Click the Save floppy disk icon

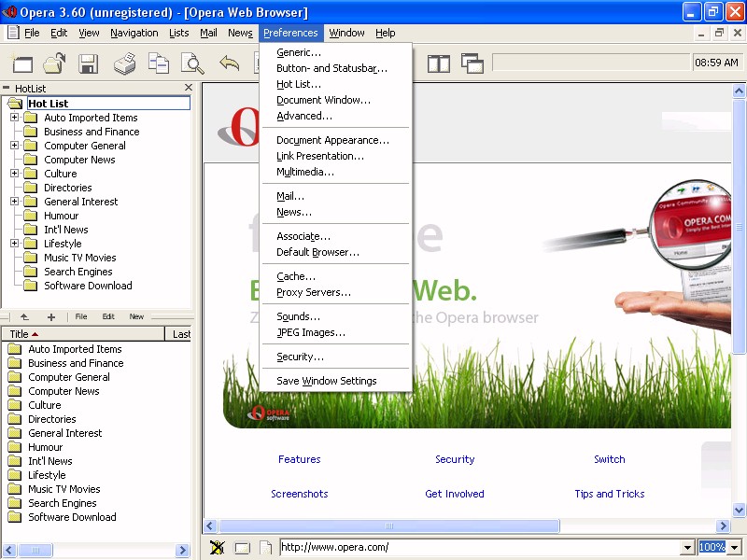coord(88,63)
